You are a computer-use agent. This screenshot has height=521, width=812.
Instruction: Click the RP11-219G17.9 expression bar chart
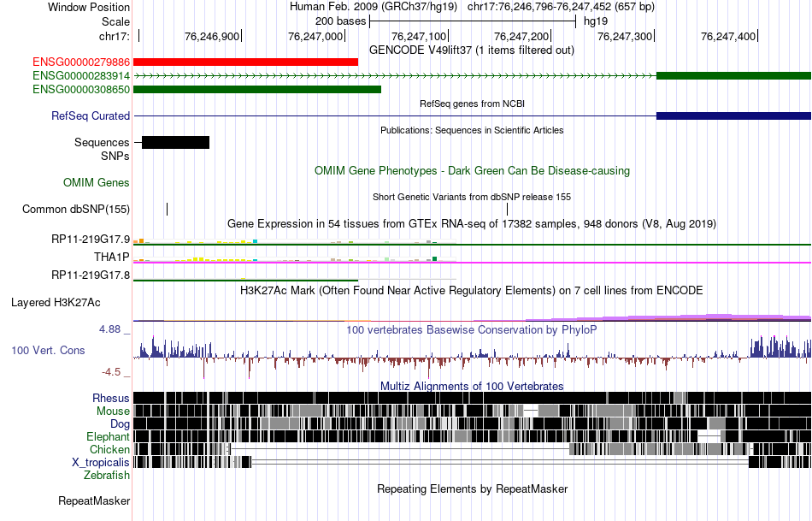(x=295, y=241)
